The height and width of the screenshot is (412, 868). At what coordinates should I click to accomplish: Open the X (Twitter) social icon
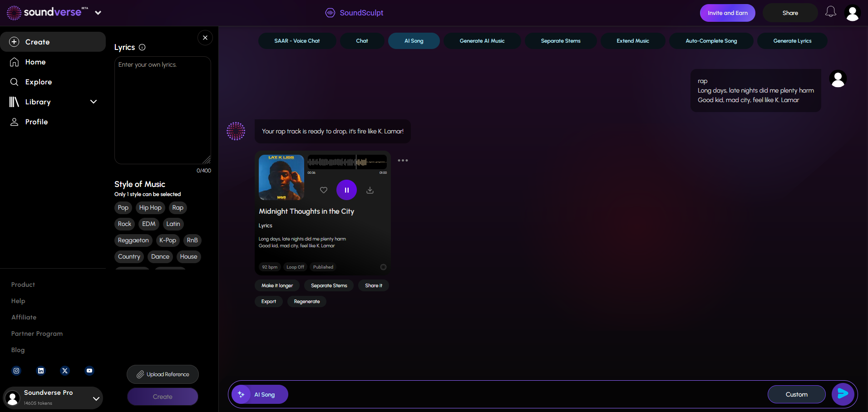click(65, 371)
